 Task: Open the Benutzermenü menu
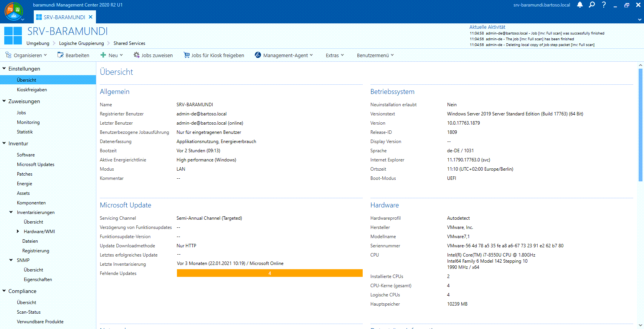[375, 55]
